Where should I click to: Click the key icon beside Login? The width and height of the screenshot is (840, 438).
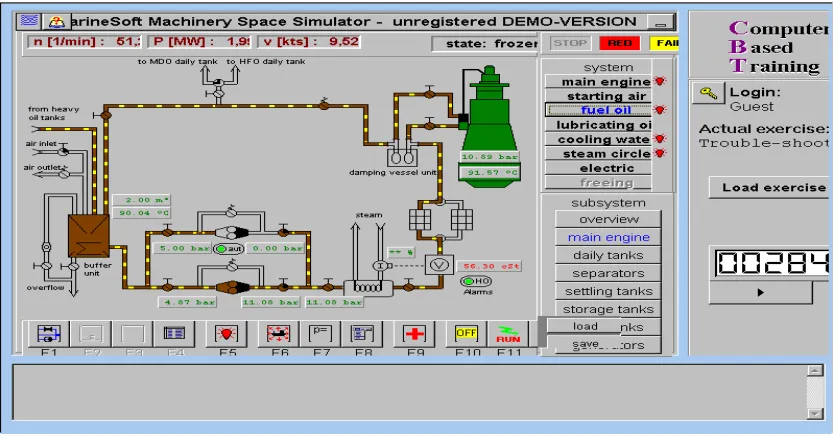click(x=708, y=94)
